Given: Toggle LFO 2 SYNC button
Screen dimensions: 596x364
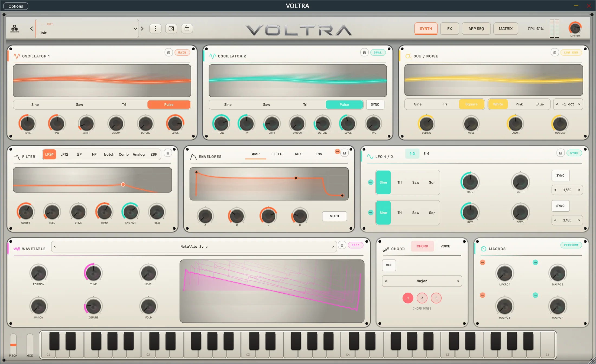Looking at the screenshot, I should pos(561,206).
